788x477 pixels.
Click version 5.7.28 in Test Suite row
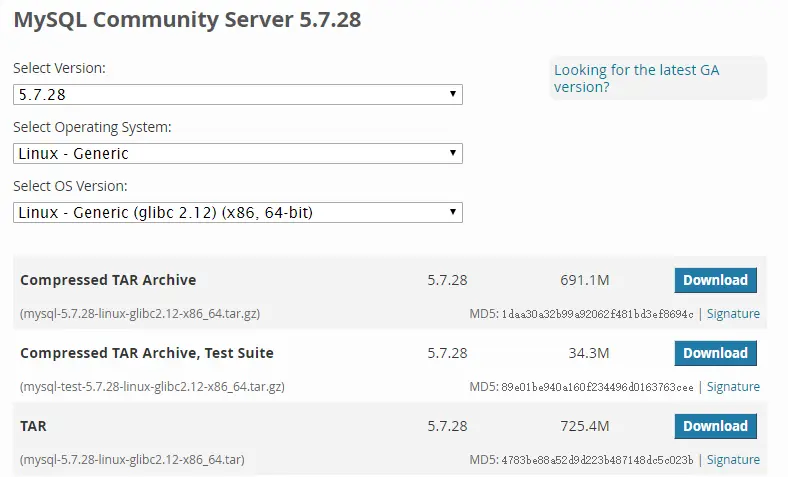pos(447,353)
